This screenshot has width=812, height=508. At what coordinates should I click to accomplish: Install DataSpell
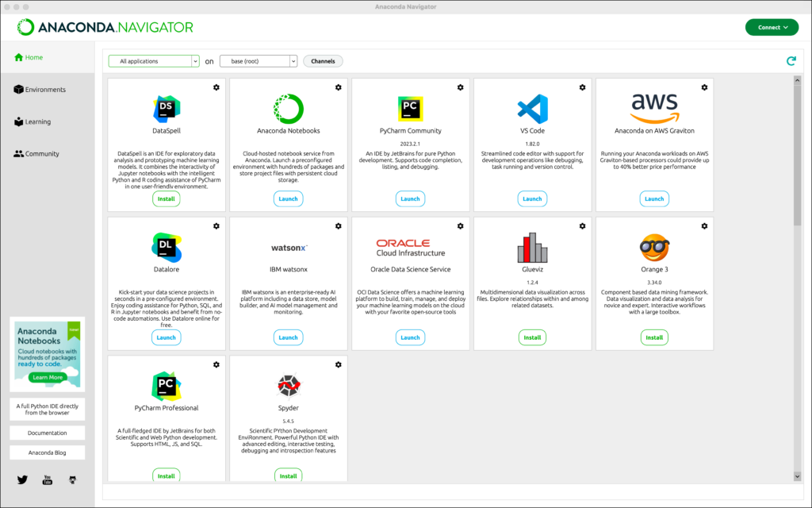[x=167, y=199]
